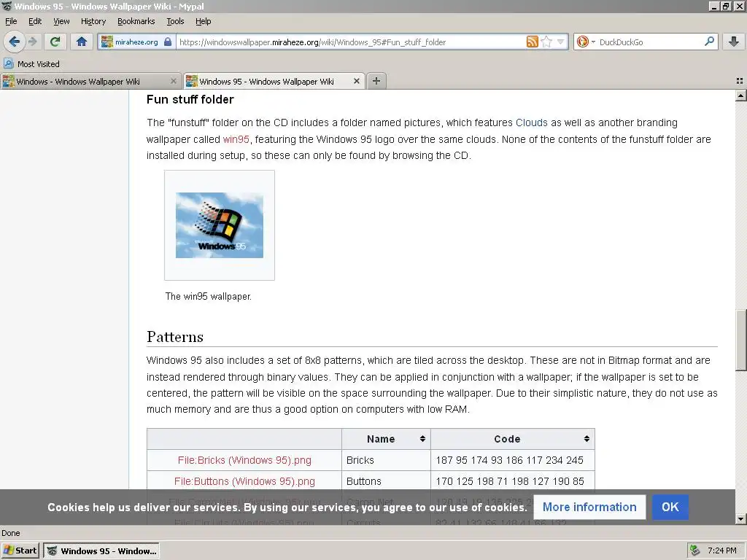Open the Home page icon

[82, 42]
